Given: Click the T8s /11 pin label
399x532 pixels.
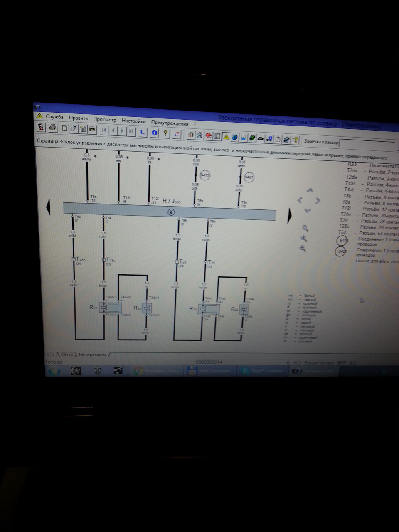Looking at the screenshot, I should click(94, 199).
